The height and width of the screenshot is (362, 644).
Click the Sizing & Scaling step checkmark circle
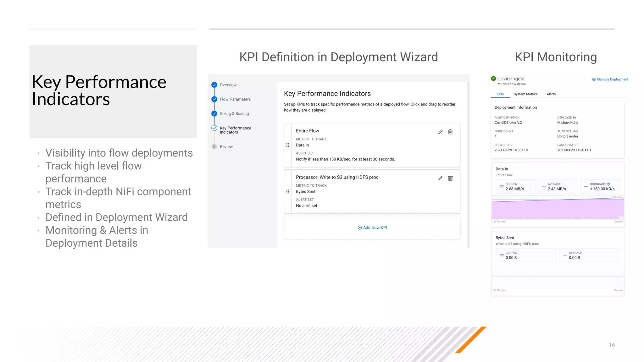pyautogui.click(x=214, y=114)
